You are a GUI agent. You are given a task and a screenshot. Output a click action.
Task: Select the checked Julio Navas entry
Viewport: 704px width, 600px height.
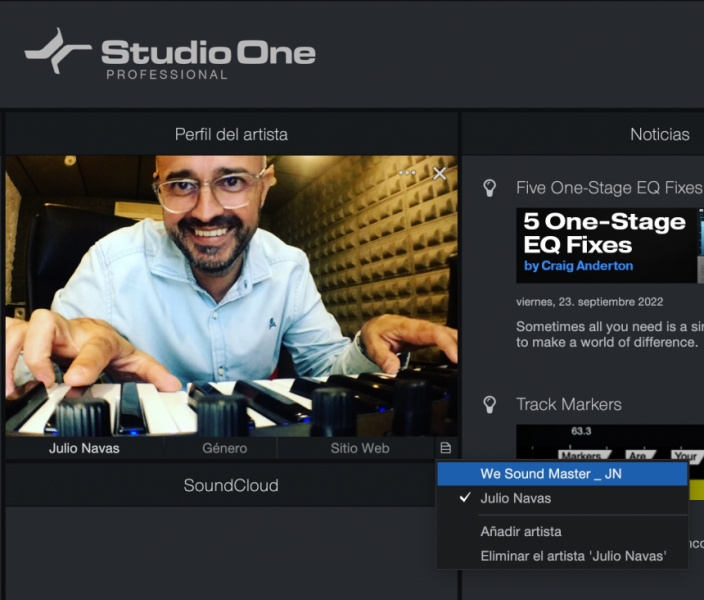[563, 498]
